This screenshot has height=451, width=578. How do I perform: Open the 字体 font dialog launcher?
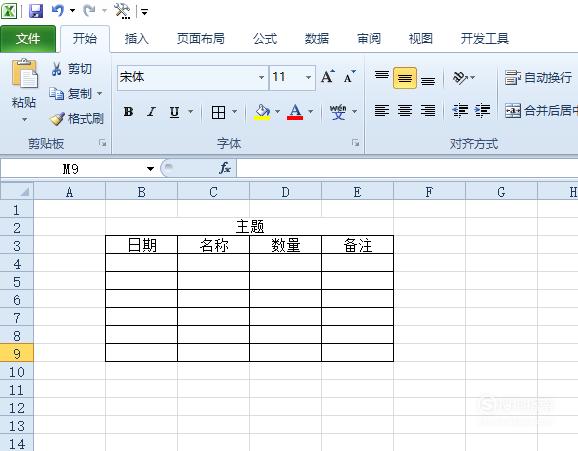tap(355, 143)
